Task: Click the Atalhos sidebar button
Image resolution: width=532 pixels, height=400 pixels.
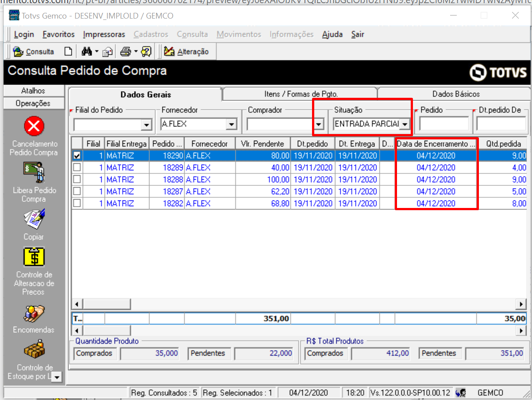Action: pyautogui.click(x=34, y=91)
